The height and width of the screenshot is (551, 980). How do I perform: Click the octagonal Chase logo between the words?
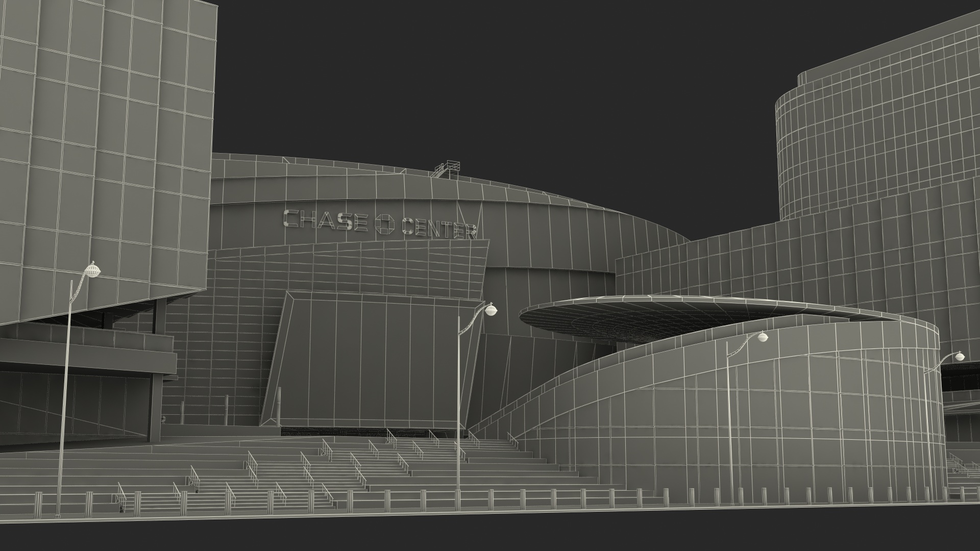(385, 224)
